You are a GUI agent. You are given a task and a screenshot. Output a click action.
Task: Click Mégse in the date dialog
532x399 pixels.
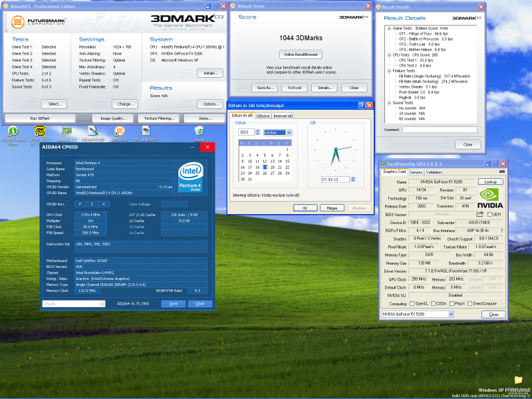point(332,208)
